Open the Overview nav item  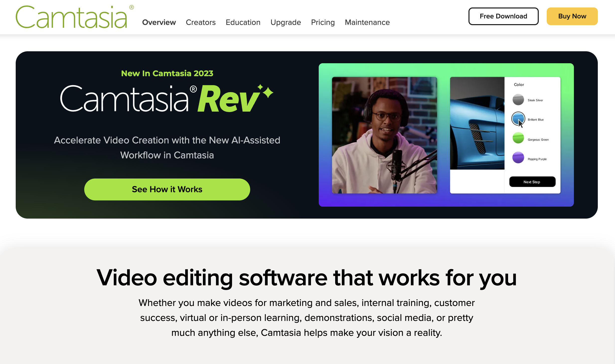pyautogui.click(x=159, y=22)
